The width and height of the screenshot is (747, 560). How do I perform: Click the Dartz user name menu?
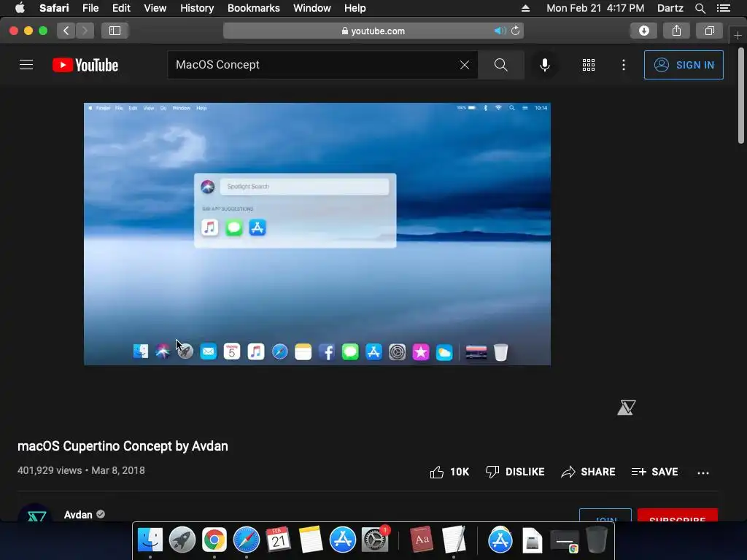coord(670,8)
